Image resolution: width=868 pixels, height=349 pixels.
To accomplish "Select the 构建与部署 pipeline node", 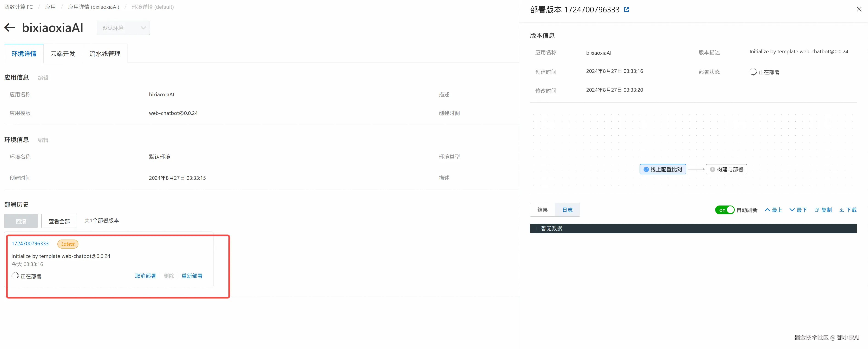I will 726,169.
